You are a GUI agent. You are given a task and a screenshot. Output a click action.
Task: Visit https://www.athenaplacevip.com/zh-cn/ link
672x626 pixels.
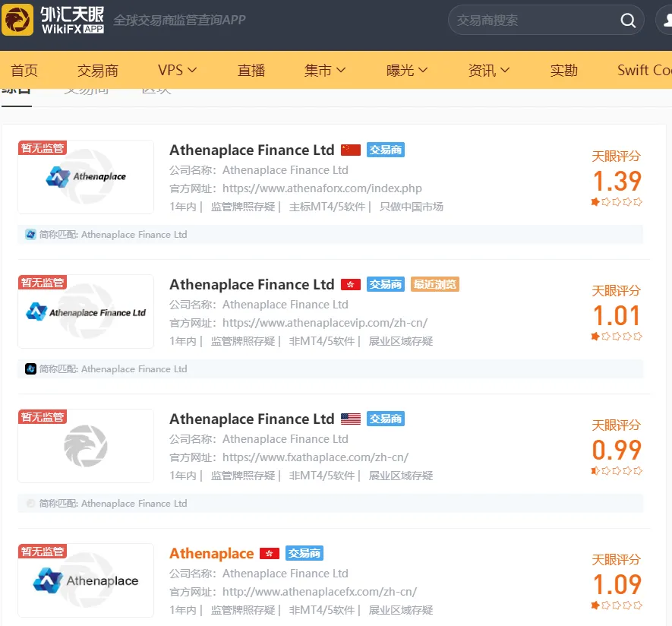(x=325, y=323)
